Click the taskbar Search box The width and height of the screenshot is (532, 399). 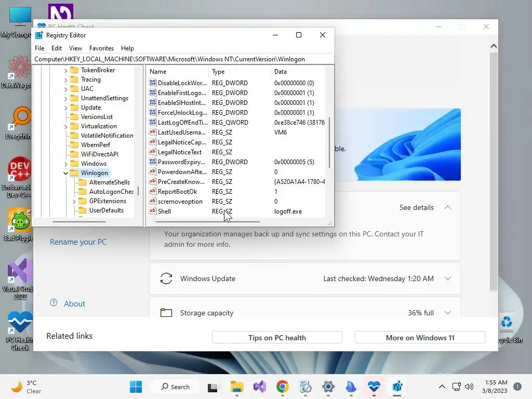click(176, 387)
